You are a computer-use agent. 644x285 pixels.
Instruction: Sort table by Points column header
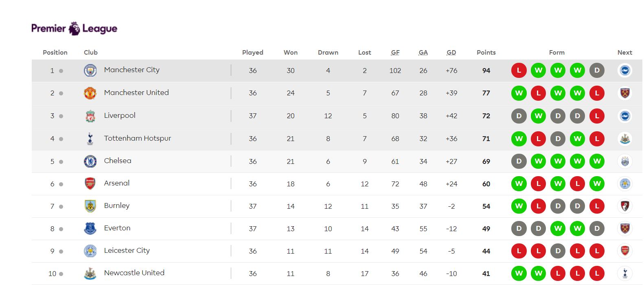click(x=486, y=53)
